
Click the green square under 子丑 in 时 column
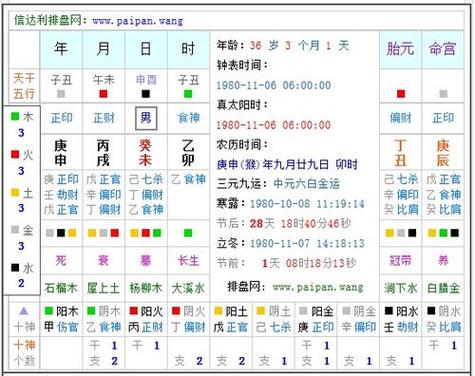click(x=188, y=94)
